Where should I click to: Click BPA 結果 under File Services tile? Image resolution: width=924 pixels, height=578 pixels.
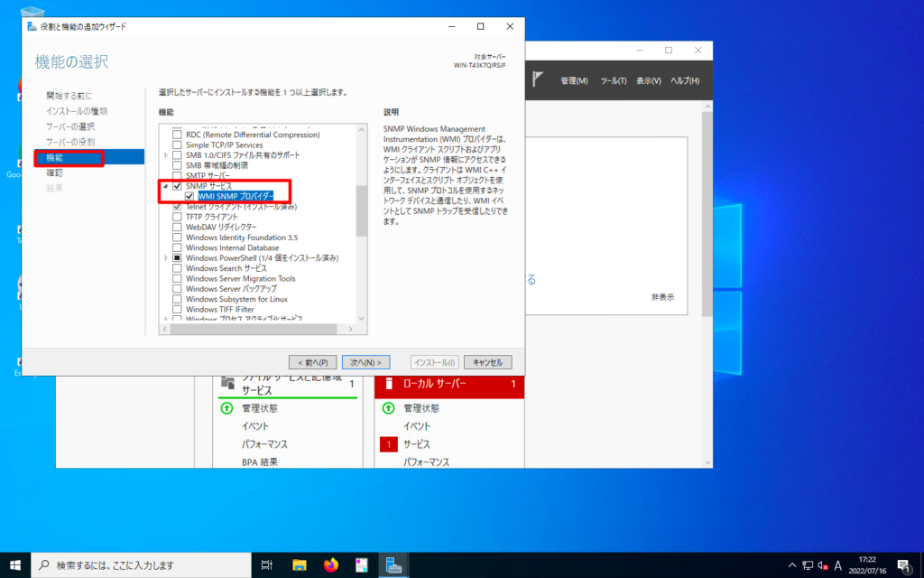(x=259, y=462)
